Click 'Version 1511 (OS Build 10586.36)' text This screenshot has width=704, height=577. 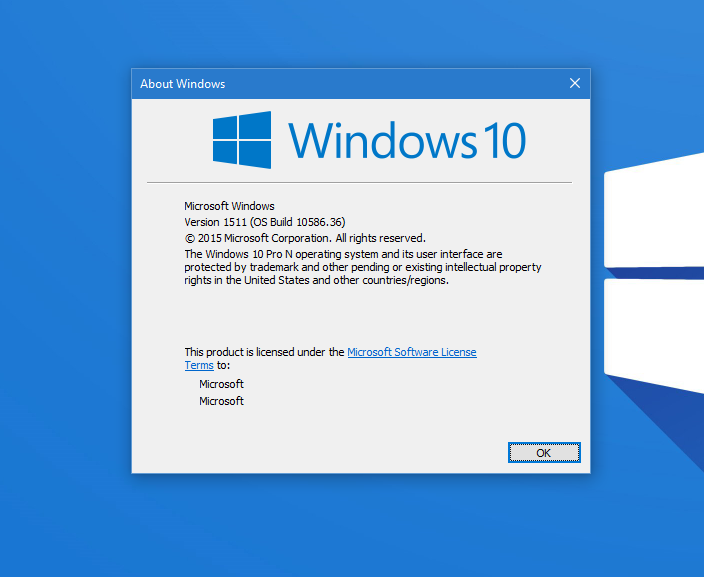pyautogui.click(x=264, y=222)
